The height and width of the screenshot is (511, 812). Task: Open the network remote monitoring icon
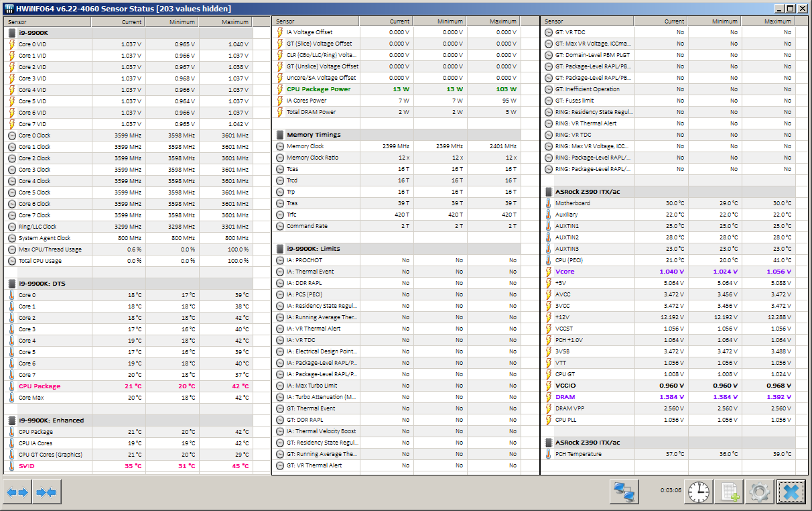point(624,492)
